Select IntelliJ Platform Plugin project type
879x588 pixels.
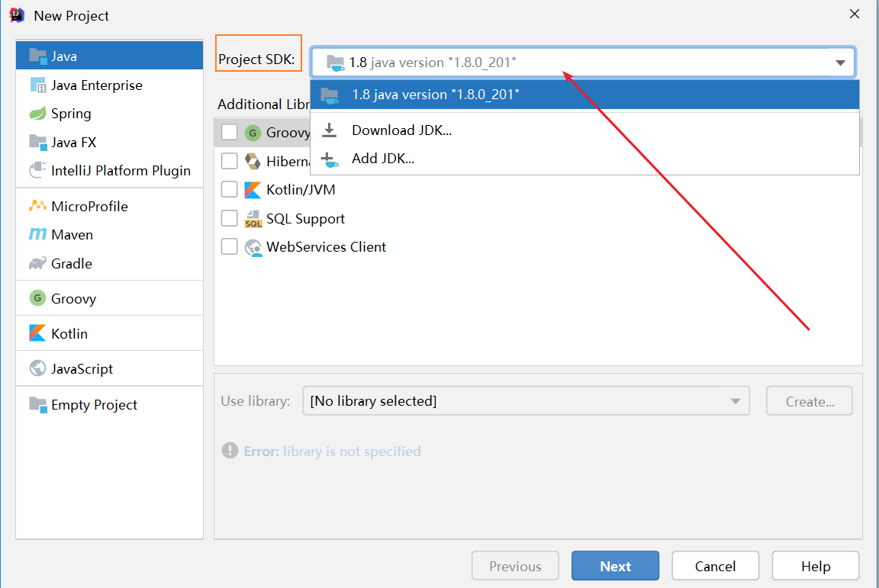pyautogui.click(x=109, y=170)
